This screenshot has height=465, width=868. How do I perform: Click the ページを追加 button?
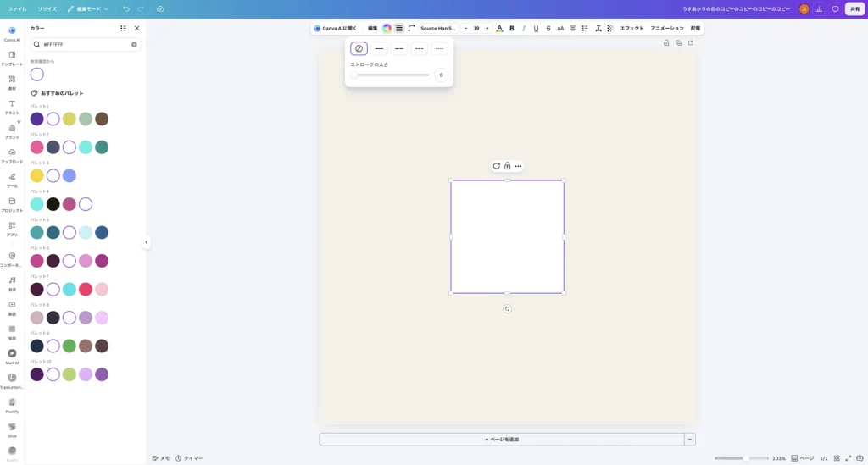[502, 440]
